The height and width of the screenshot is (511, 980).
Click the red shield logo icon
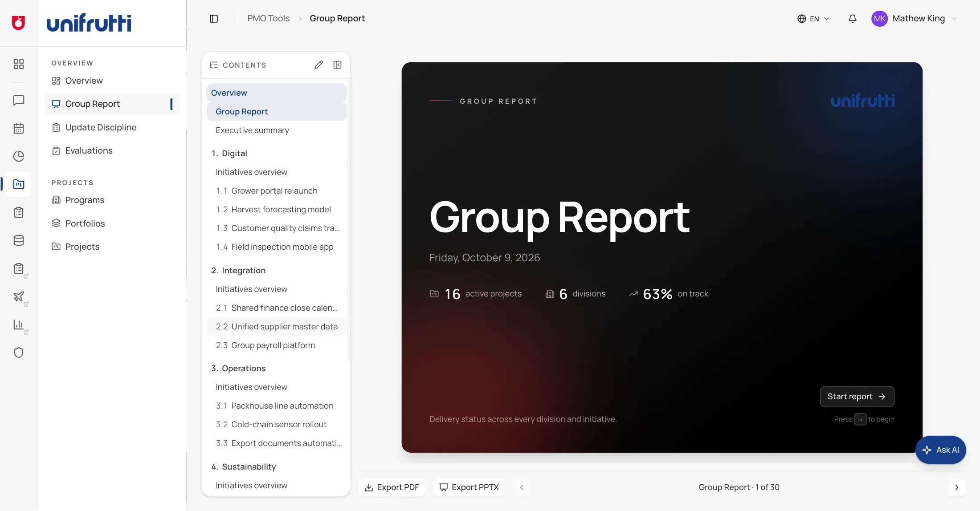(x=18, y=23)
